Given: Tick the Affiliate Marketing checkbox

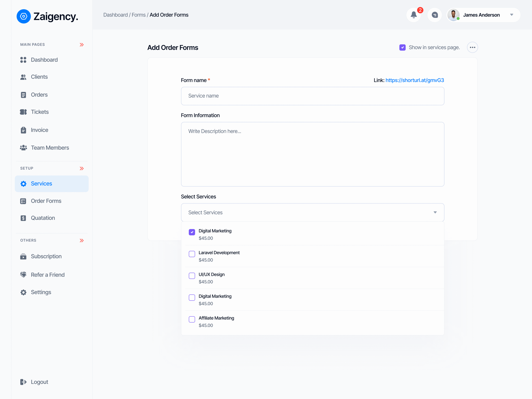Looking at the screenshot, I should (x=192, y=319).
